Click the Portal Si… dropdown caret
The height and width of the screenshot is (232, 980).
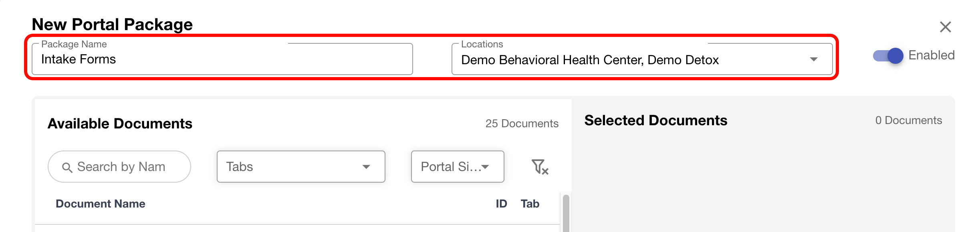485,167
